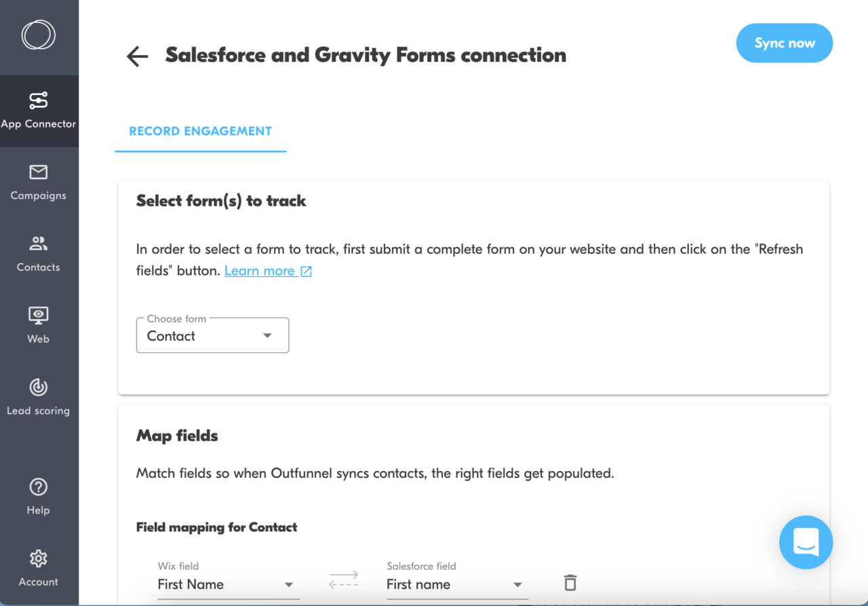Open Contacts from the sidebar

[39, 251]
